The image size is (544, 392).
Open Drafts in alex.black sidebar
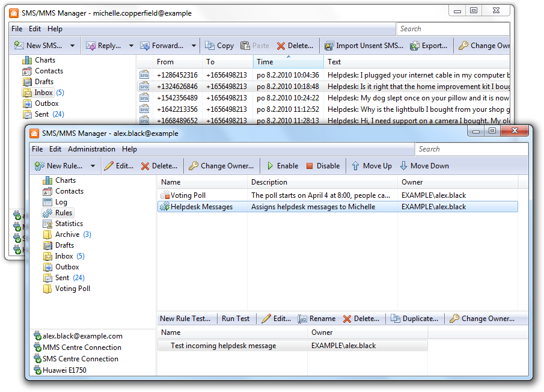pyautogui.click(x=59, y=245)
